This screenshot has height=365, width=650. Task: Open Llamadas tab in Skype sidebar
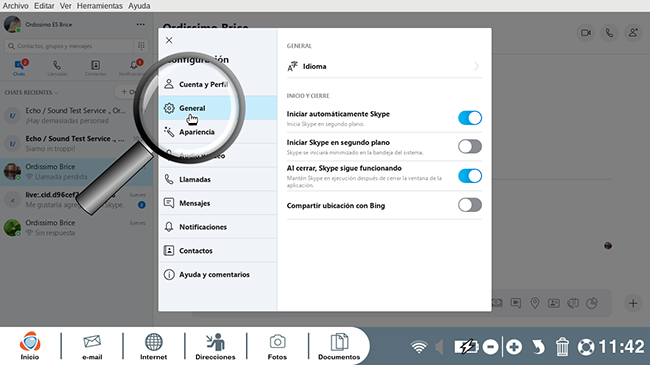57,68
